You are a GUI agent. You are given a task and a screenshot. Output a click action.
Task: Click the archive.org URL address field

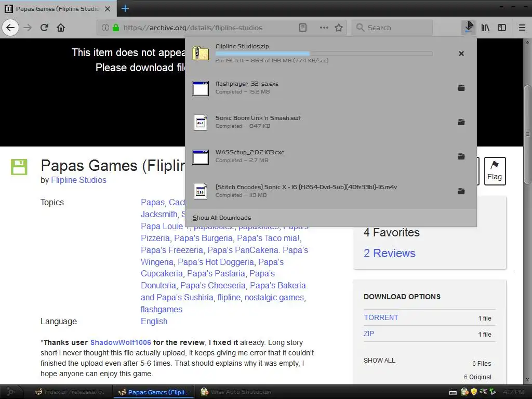click(x=193, y=28)
